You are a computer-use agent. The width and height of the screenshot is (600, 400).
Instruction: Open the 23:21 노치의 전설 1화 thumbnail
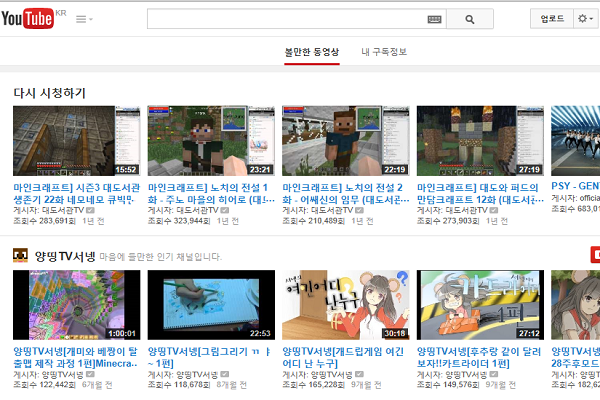click(211, 141)
